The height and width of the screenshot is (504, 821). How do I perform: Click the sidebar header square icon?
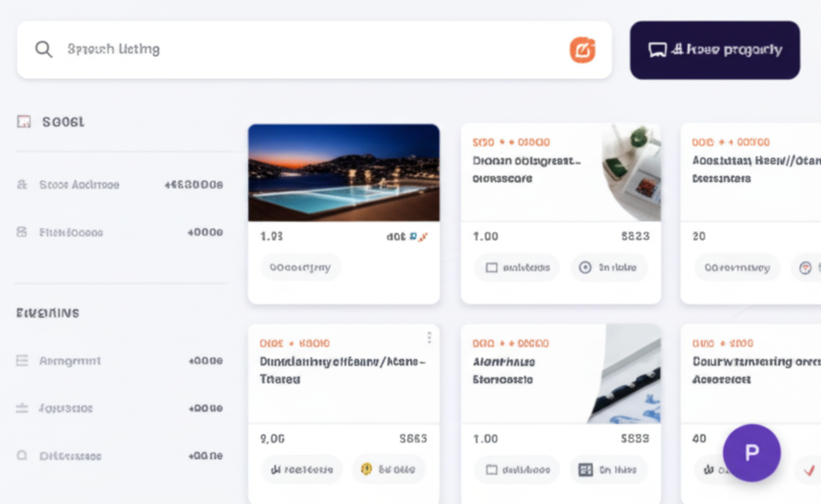point(23,122)
